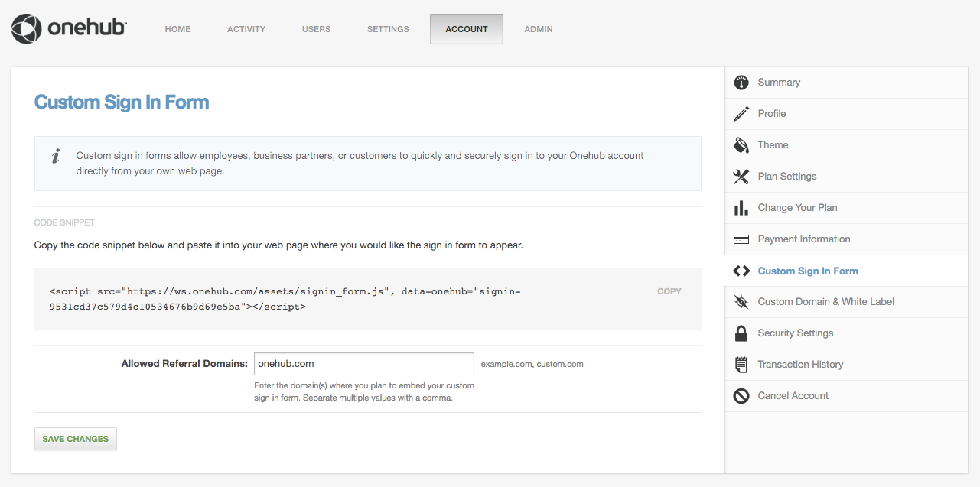Click the Custom Sign In Form code brackets icon
This screenshot has width=980, height=487.
click(741, 271)
